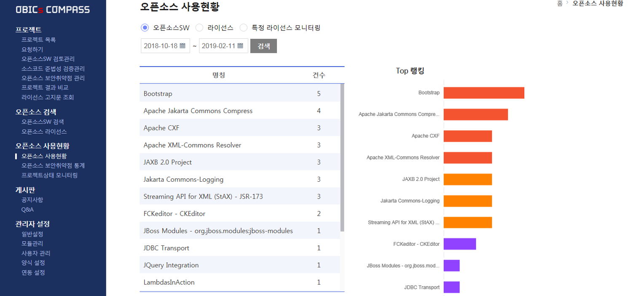
Task: Open 프로젝트 결과 비교 page
Action: click(45, 88)
